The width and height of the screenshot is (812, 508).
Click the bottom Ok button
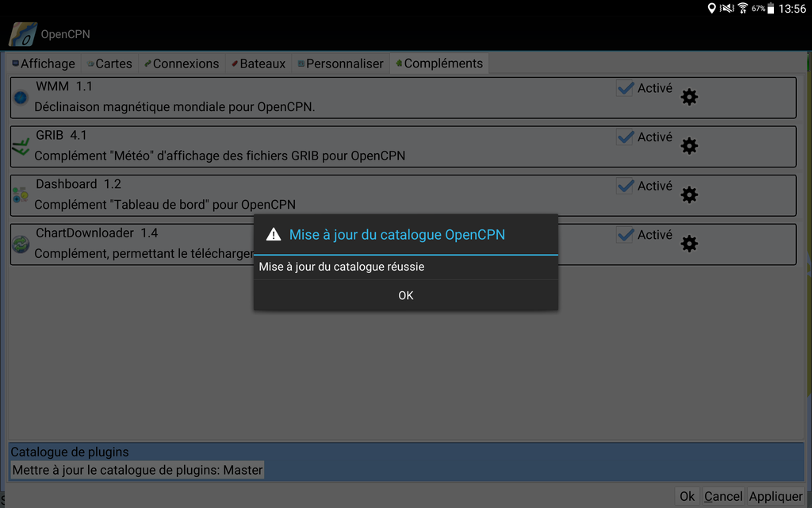[688, 497]
